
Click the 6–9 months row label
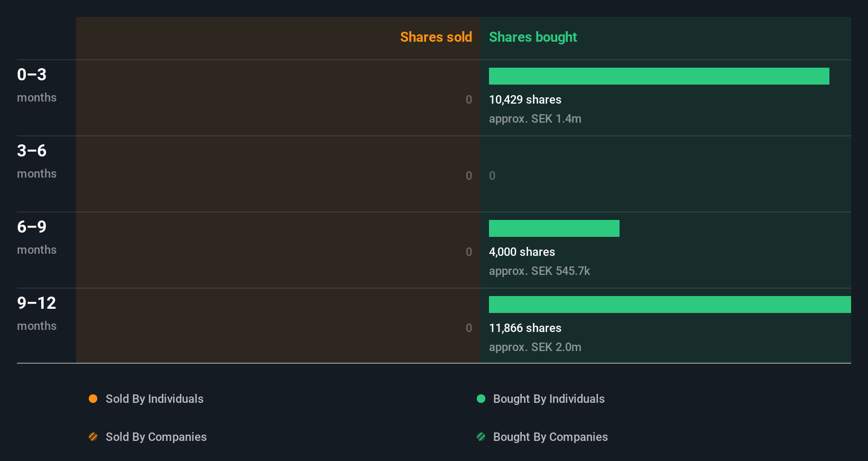[36, 237]
